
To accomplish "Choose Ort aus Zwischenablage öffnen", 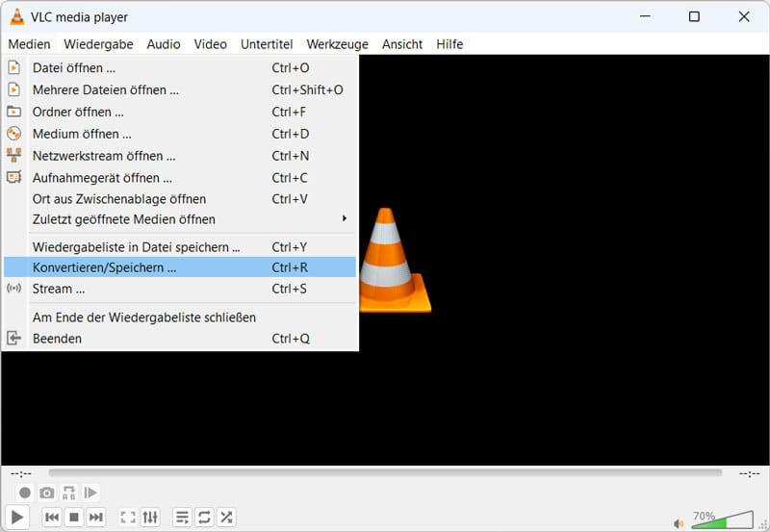I will pos(180,199).
